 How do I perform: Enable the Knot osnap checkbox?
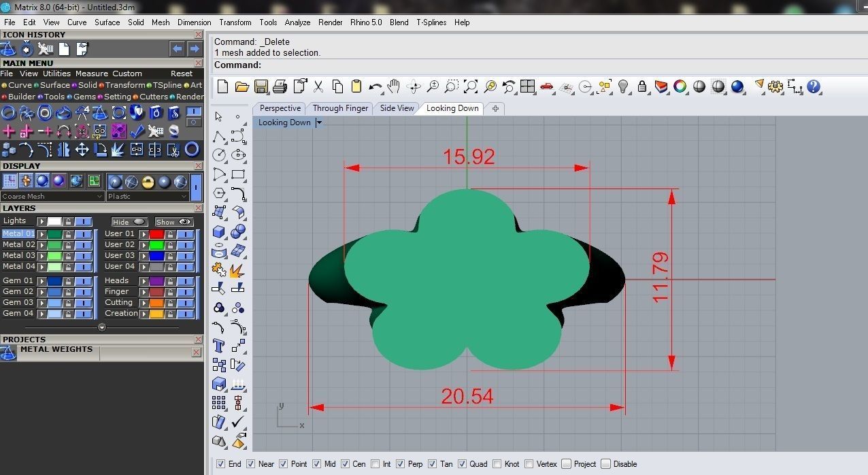click(x=497, y=464)
